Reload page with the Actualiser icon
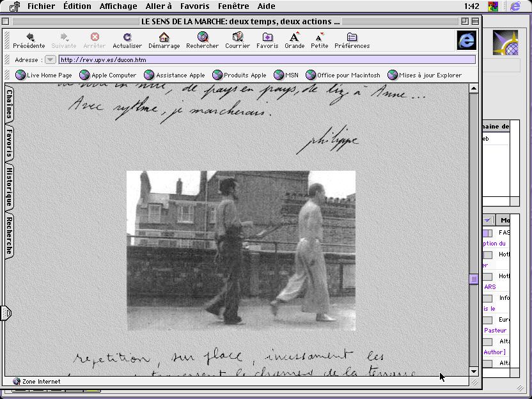The image size is (532, 399). tap(127, 38)
